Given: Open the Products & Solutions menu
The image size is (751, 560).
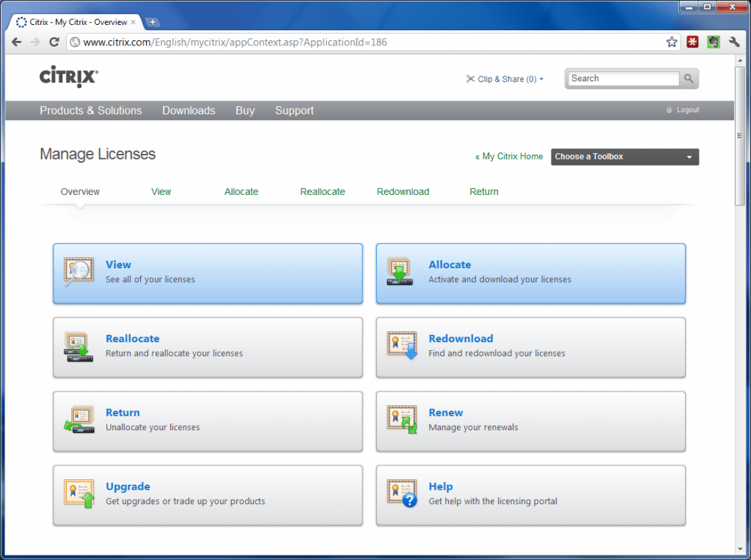Looking at the screenshot, I should click(90, 110).
